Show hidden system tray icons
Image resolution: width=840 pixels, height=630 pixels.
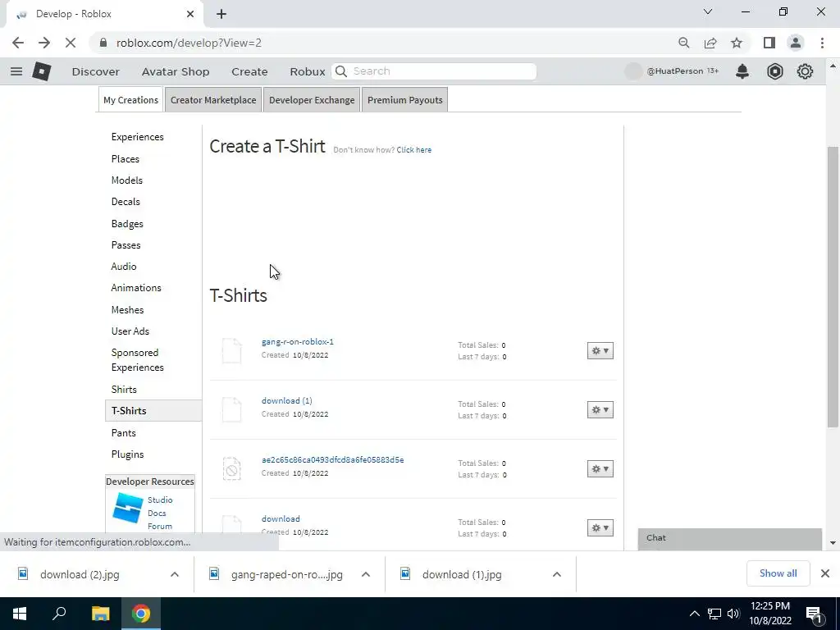pos(694,614)
